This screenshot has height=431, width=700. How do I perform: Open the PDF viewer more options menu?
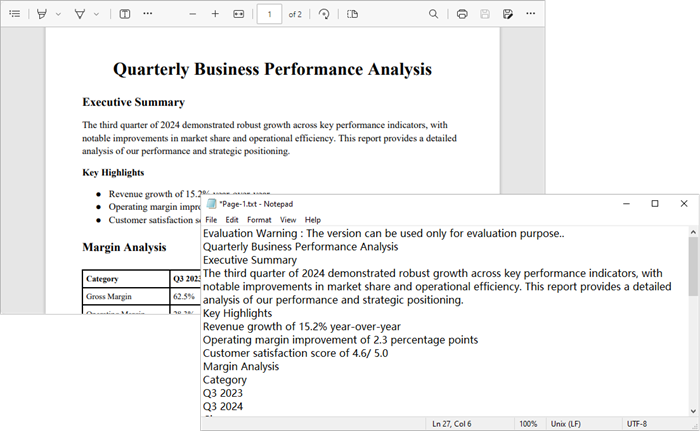tap(530, 14)
